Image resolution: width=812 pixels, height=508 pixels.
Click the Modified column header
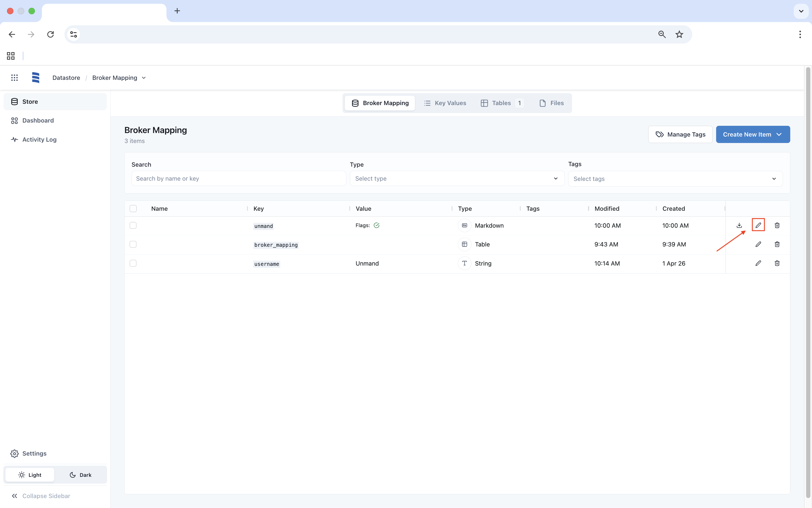click(607, 209)
